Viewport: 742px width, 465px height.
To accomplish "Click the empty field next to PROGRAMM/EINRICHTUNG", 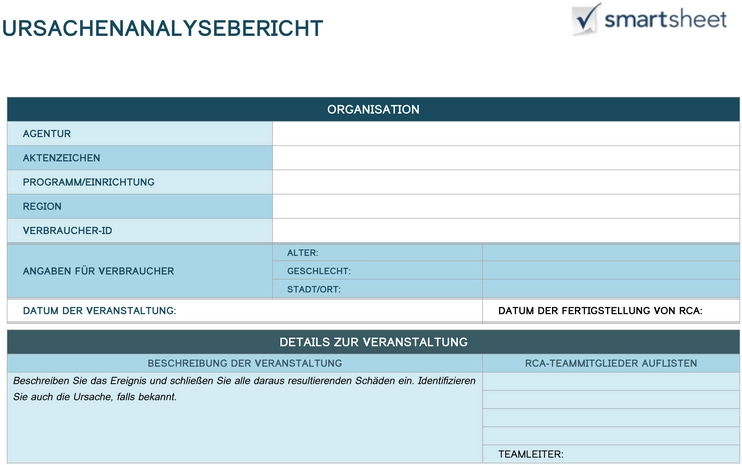I will click(x=506, y=182).
